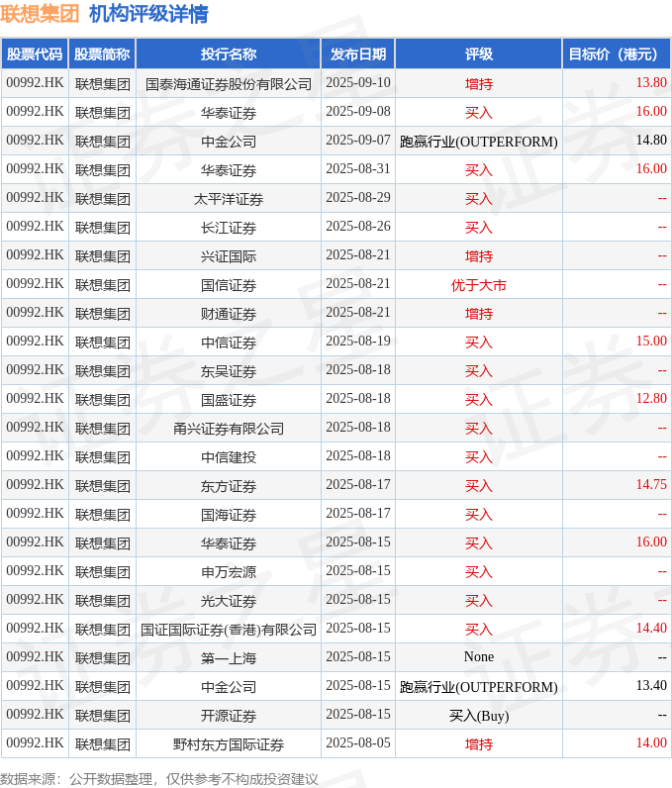
Task: Click target price 14.40
Action: tap(651, 628)
